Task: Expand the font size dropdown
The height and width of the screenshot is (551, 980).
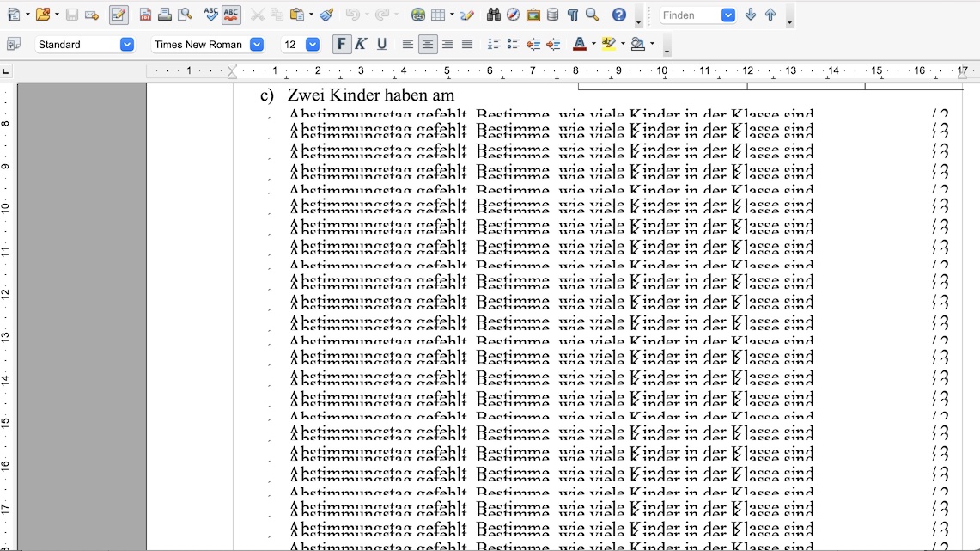Action: (x=313, y=44)
